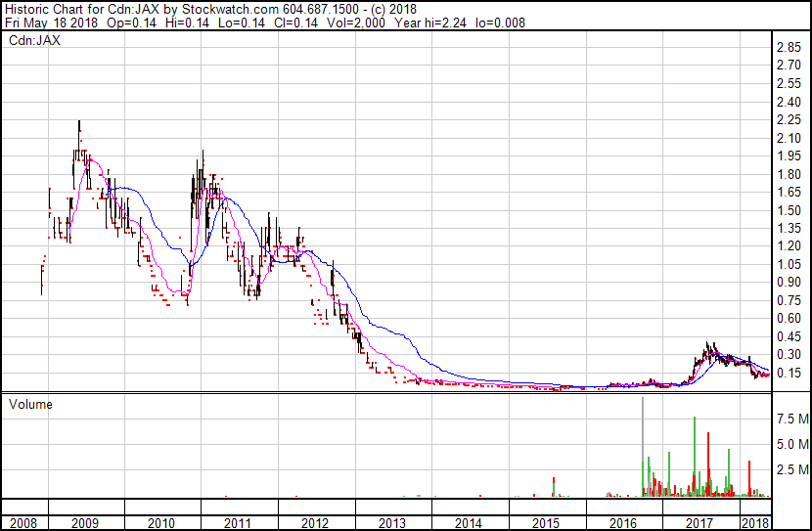812x531 pixels.
Task: Choose 2015 on the time axis
Action: tap(546, 522)
